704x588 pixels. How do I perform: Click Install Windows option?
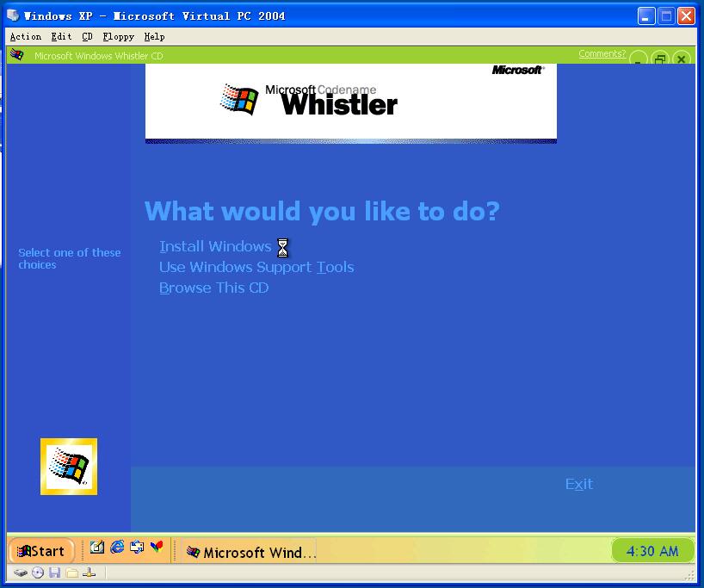point(215,246)
